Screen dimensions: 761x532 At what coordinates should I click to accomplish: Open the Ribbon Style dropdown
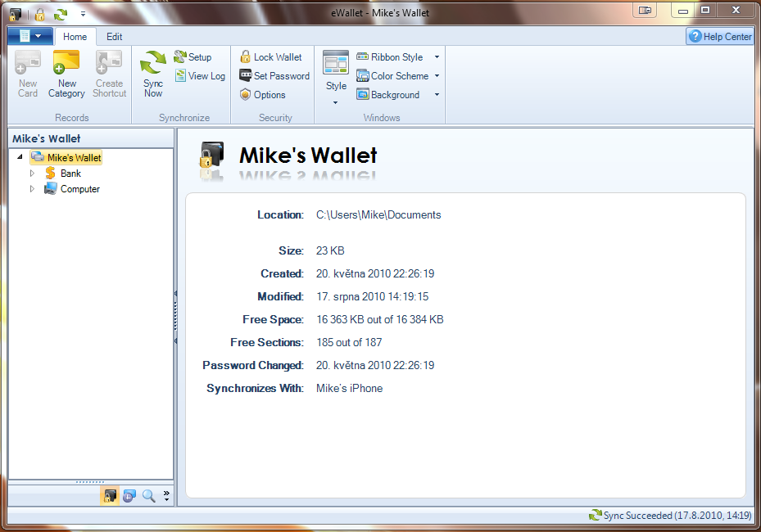[398, 57]
